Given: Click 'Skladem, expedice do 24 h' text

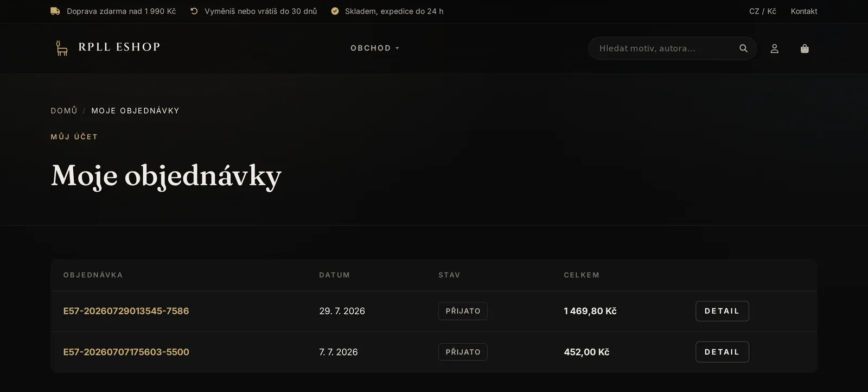Looking at the screenshot, I should tap(394, 11).
